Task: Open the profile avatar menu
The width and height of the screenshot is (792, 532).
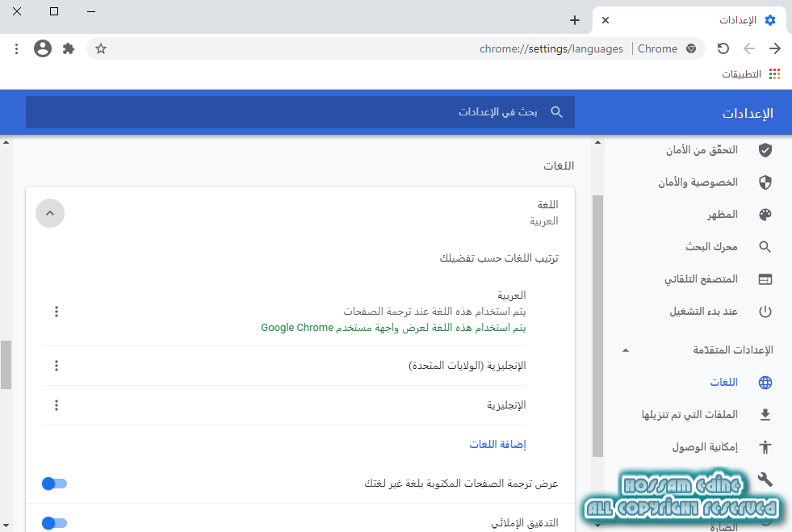Action: coord(43,48)
